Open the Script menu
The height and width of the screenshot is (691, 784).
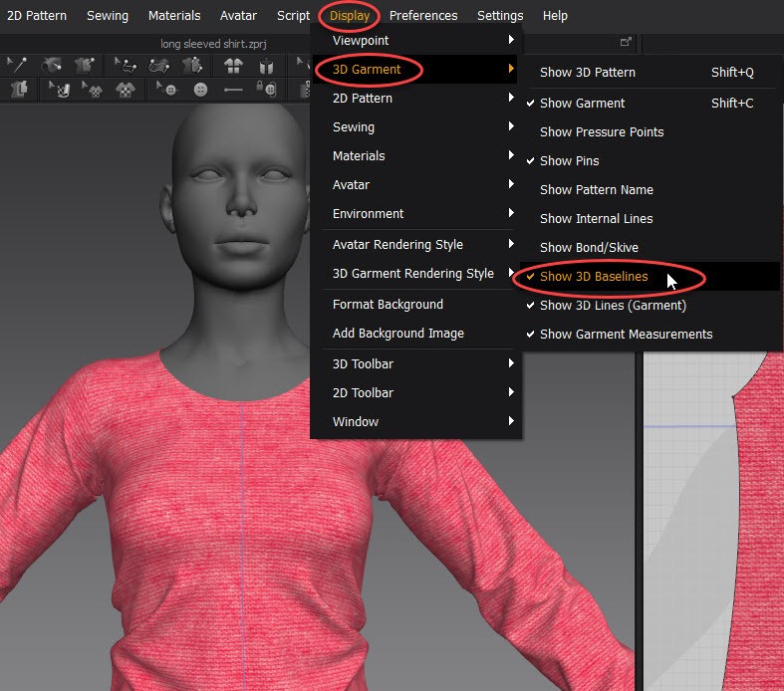[x=294, y=16]
